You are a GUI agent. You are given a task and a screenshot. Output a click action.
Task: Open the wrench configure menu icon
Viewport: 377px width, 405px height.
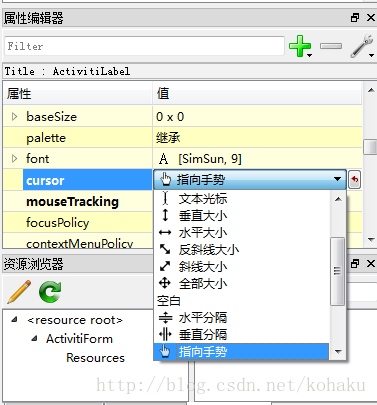(x=362, y=46)
